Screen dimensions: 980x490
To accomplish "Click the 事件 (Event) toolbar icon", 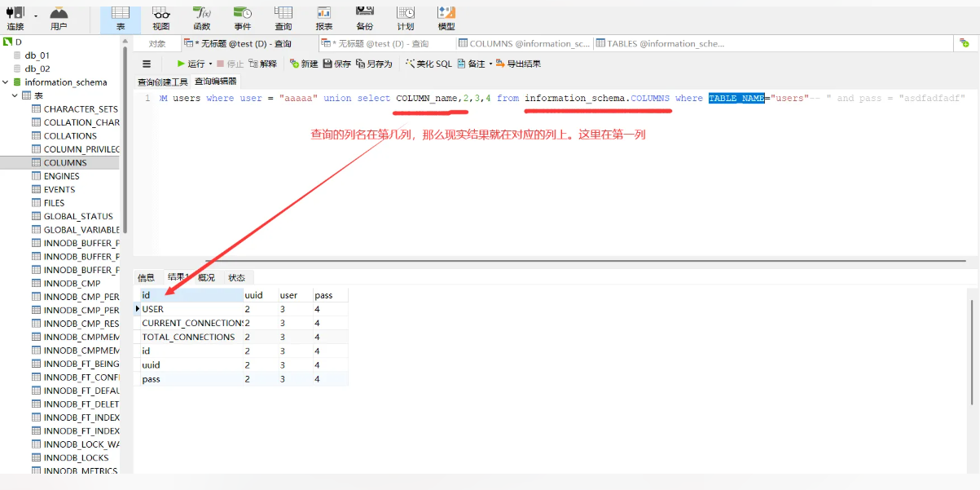I will click(x=242, y=15).
